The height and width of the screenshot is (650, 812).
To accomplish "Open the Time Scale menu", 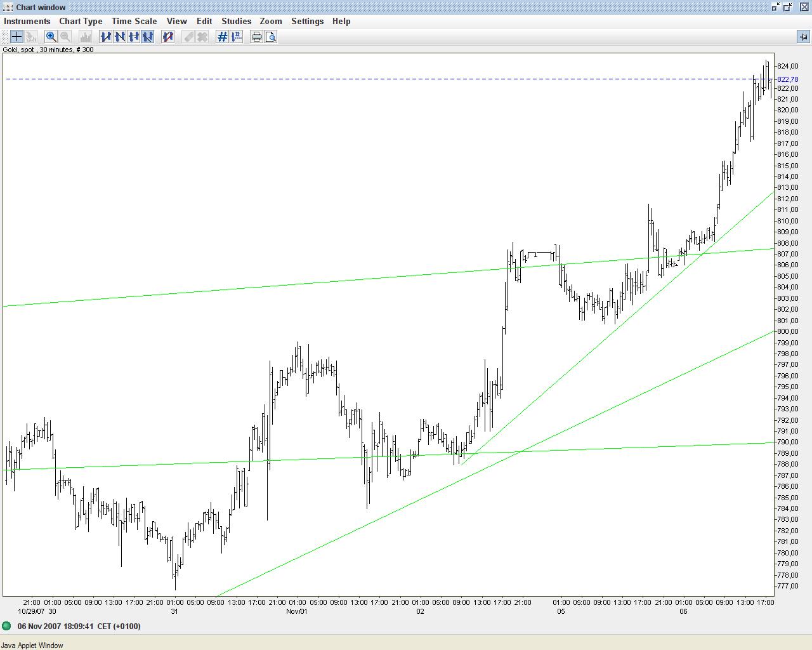I will click(134, 21).
